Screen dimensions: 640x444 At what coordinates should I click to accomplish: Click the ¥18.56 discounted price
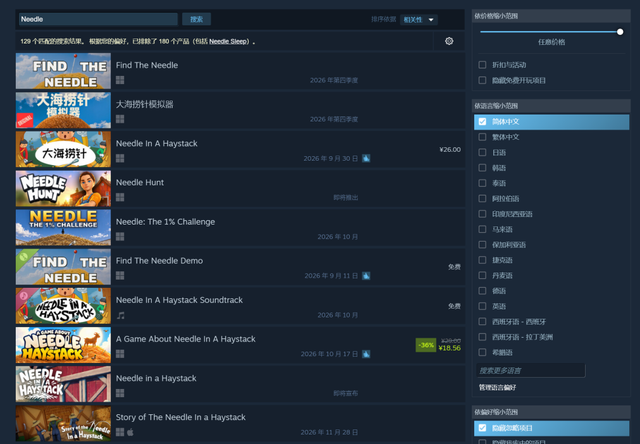tap(449, 348)
